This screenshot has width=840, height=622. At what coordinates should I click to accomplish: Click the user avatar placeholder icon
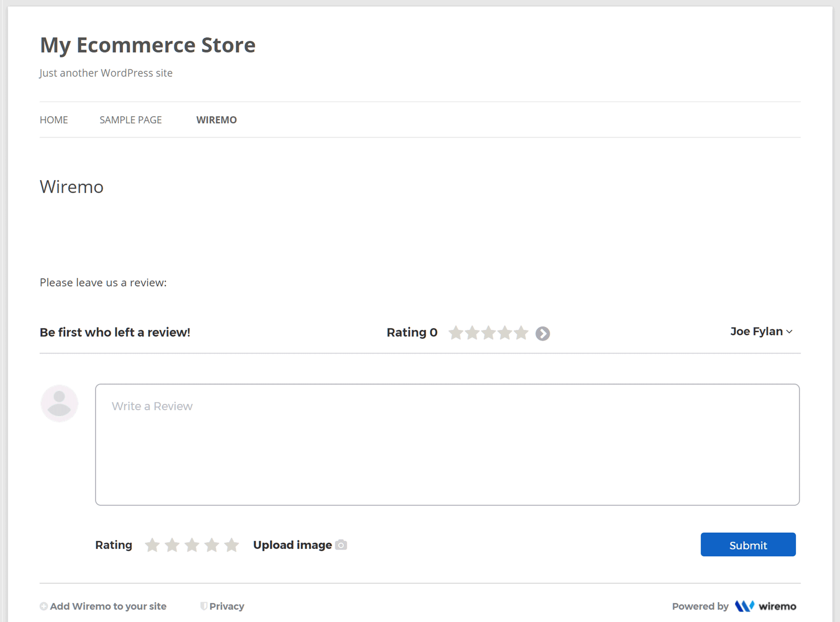pos(59,403)
